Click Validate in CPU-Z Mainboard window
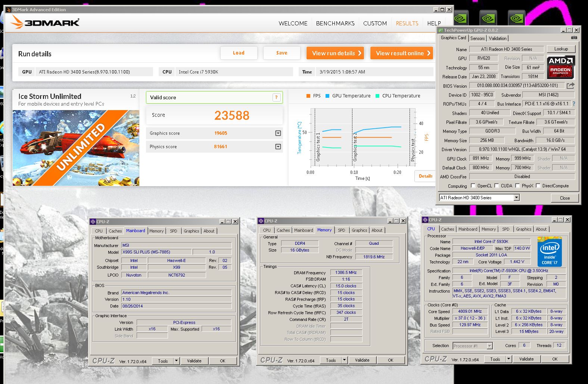The image size is (588, 384). click(x=194, y=361)
